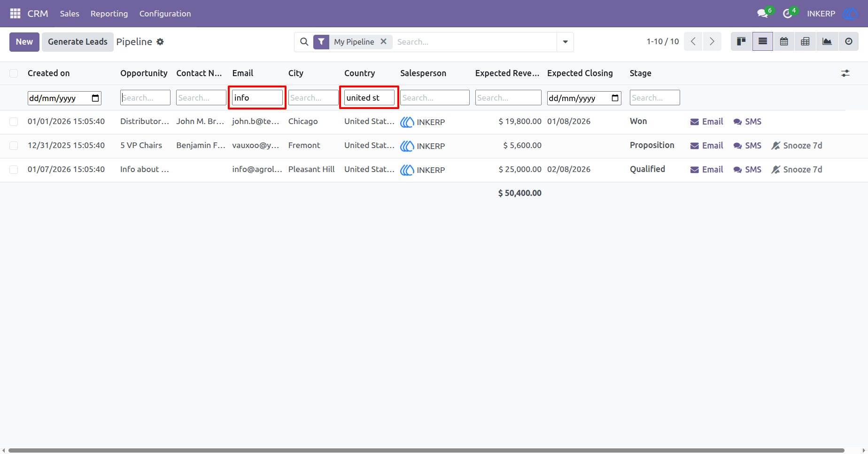Snooze 7d the Info about opportunity

point(797,170)
